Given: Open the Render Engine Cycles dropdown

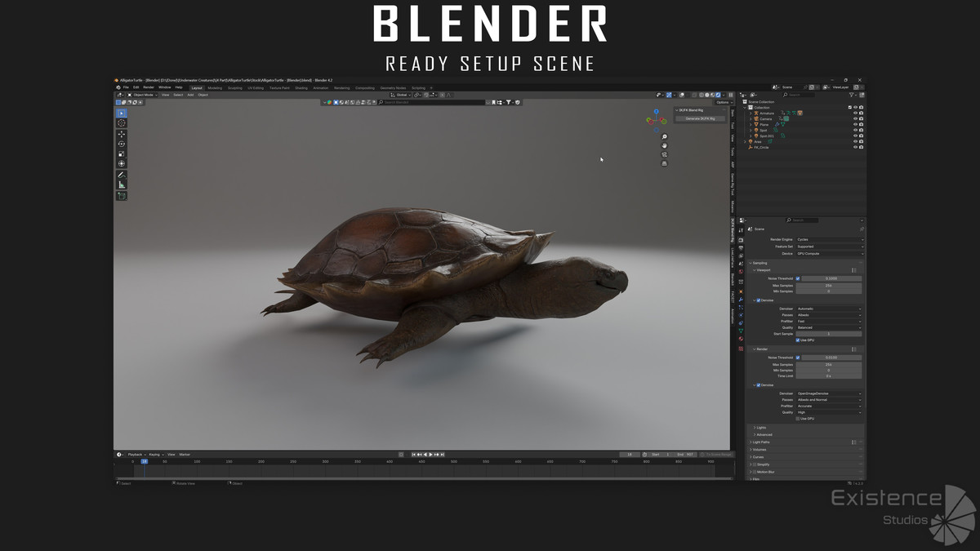Looking at the screenshot, I should click(x=829, y=239).
